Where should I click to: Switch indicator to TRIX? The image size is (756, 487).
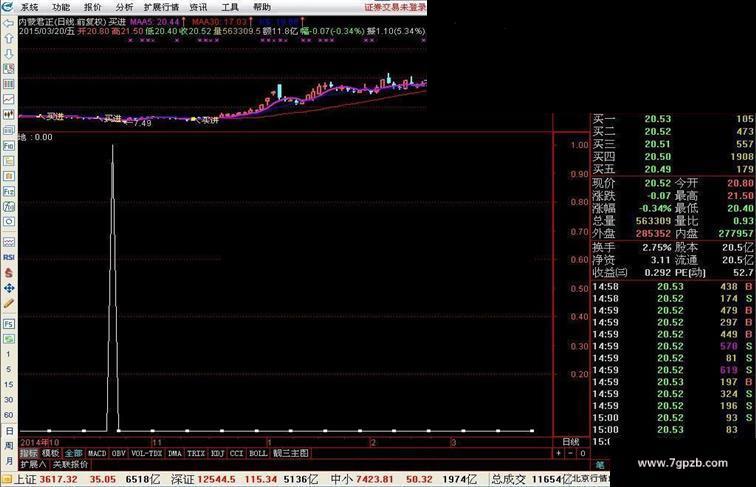tap(196, 453)
